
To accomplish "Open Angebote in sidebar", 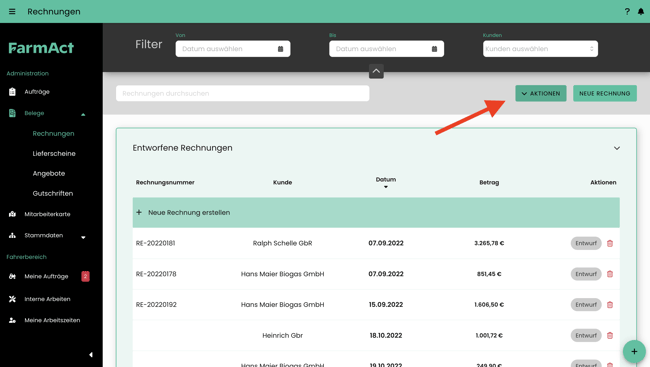I will point(49,173).
